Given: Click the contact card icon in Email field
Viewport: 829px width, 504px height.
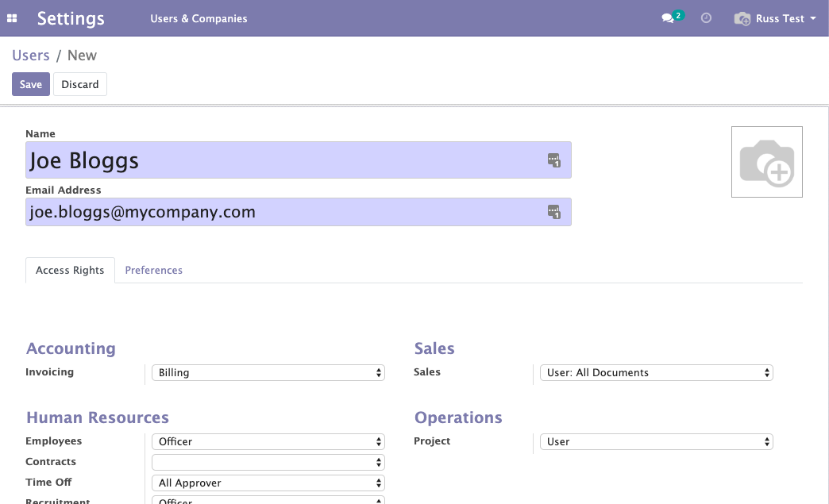Looking at the screenshot, I should point(554,212).
